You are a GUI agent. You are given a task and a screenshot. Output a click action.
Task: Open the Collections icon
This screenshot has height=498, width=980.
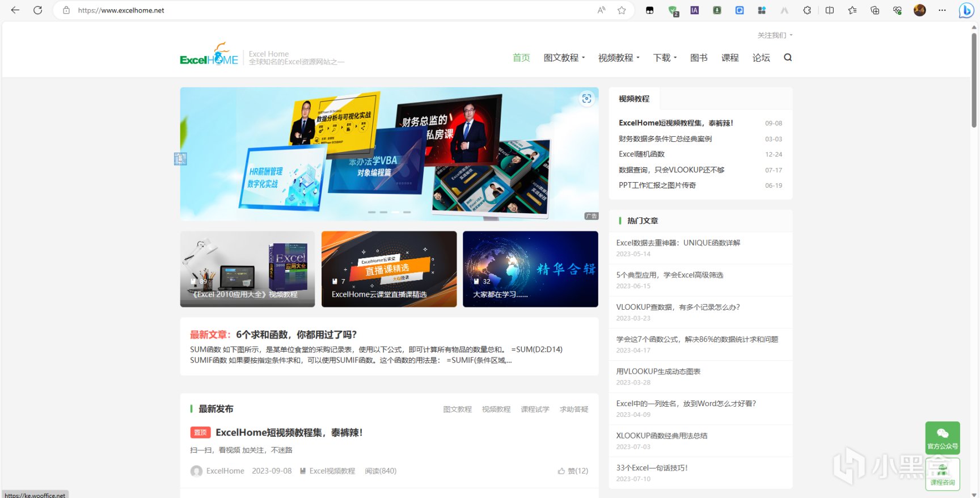[875, 10]
